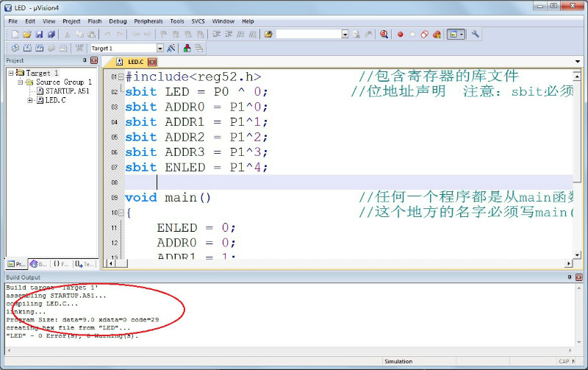Open the Flash menu
The image size is (588, 370).
(x=94, y=21)
